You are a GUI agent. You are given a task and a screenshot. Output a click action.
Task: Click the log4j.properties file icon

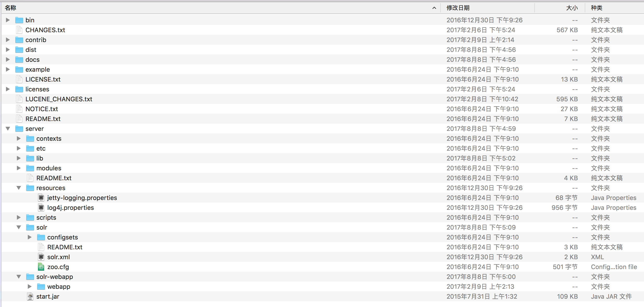tap(41, 208)
